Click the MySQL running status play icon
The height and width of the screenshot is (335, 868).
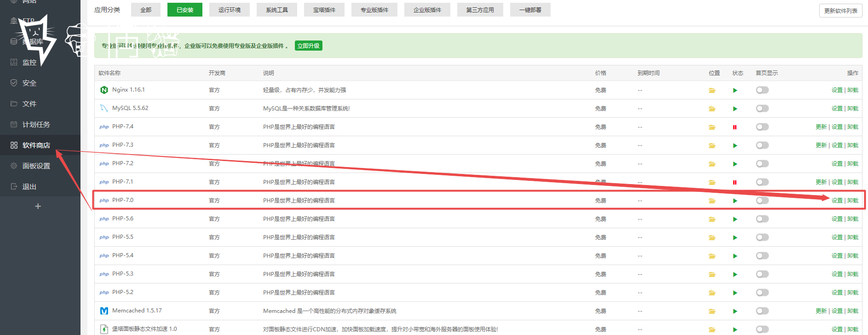coord(735,109)
